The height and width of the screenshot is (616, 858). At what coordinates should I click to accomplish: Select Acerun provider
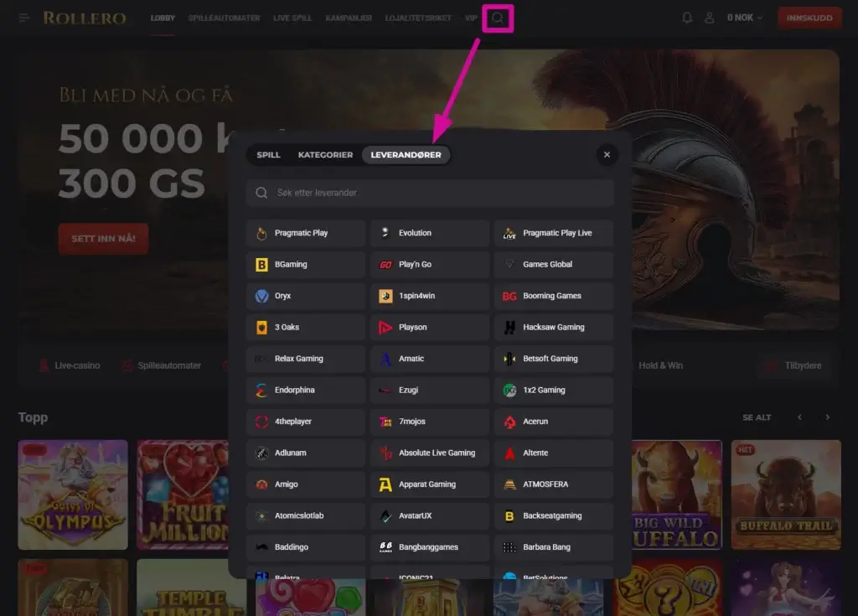(554, 422)
